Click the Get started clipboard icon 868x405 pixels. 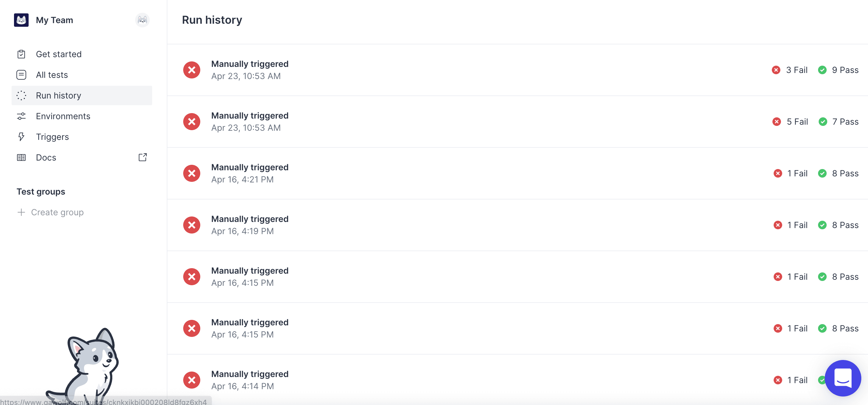(x=21, y=54)
